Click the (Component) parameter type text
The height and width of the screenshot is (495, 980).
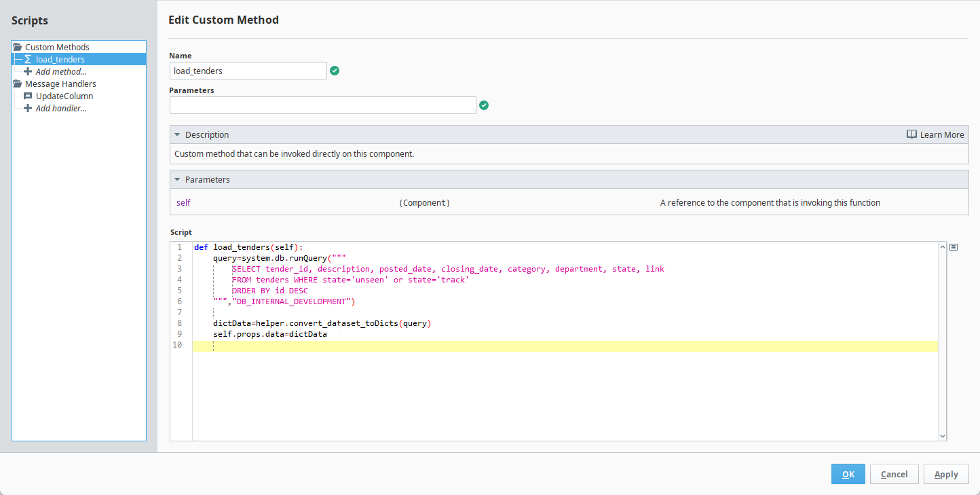pyautogui.click(x=424, y=202)
